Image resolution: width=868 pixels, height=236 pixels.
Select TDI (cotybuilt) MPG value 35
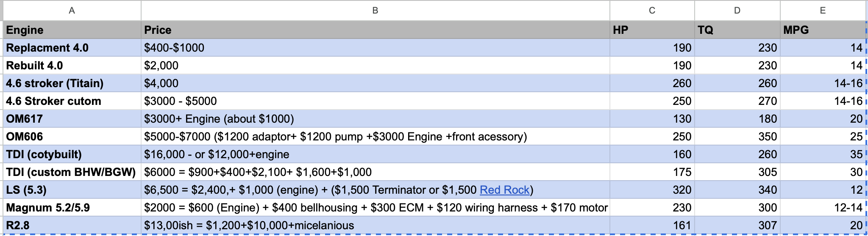pyautogui.click(x=823, y=154)
